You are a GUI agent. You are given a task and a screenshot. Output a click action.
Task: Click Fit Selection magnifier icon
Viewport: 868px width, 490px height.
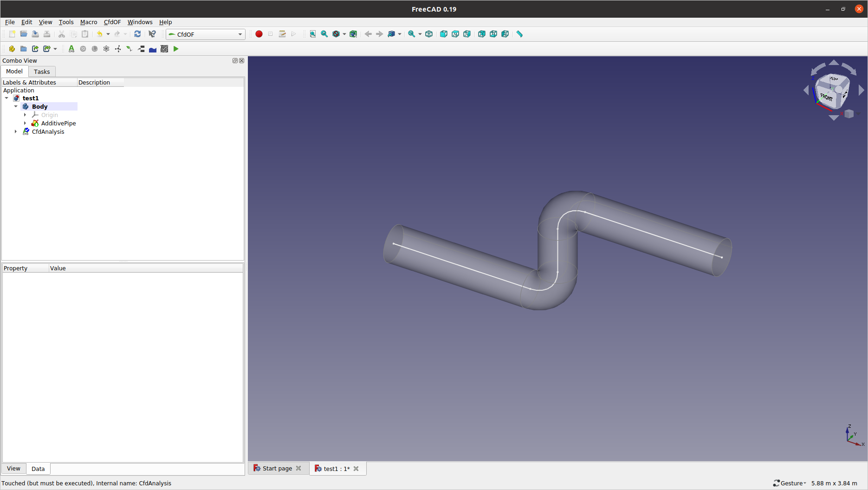(x=324, y=34)
